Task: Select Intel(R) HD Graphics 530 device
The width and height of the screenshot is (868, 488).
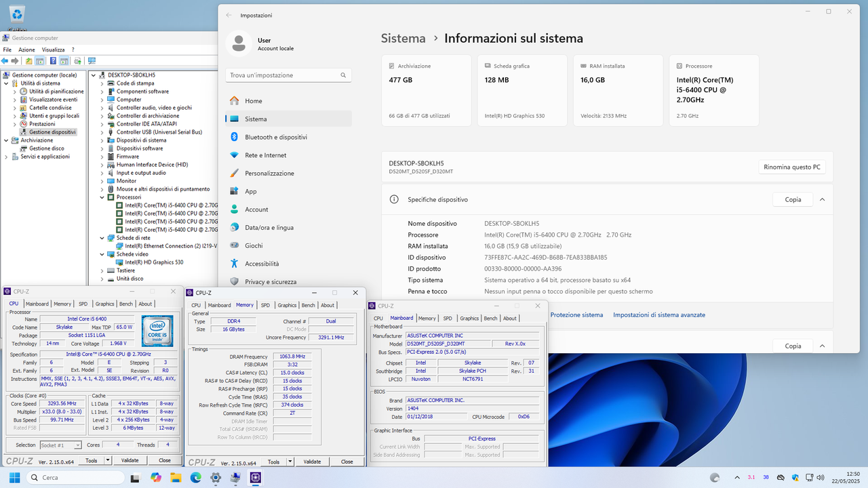Action: point(154,262)
